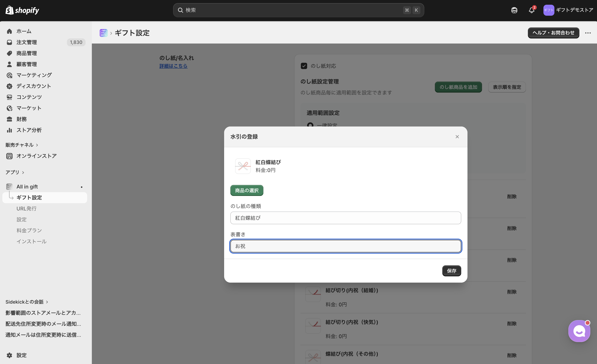Viewport: 597px width, 364px height.
Task: Open the three-dot more actions menu
Action: (x=588, y=33)
